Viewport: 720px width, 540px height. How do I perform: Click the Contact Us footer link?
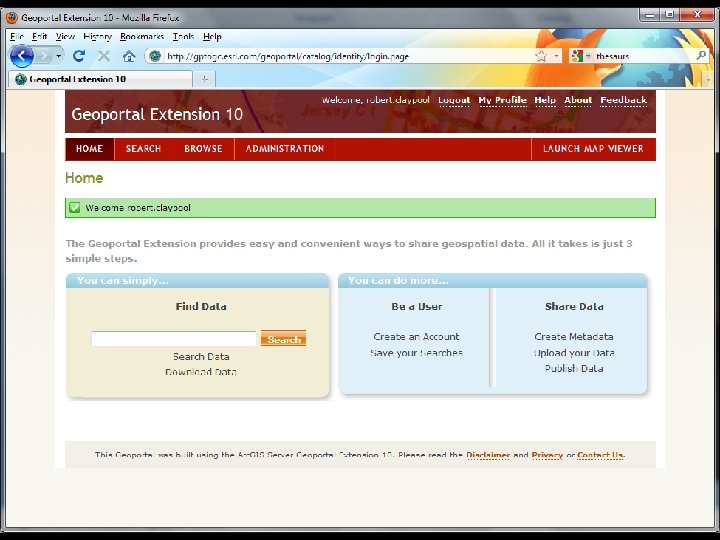click(x=600, y=456)
